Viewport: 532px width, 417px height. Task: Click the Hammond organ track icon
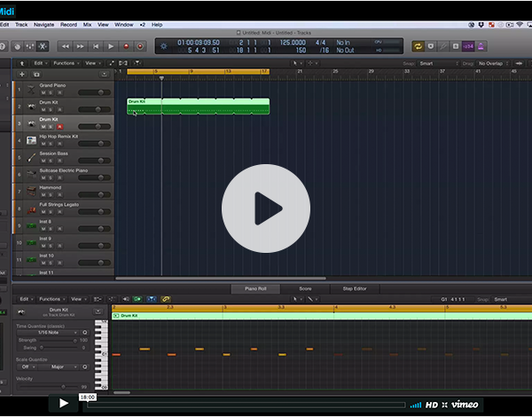coord(31,191)
